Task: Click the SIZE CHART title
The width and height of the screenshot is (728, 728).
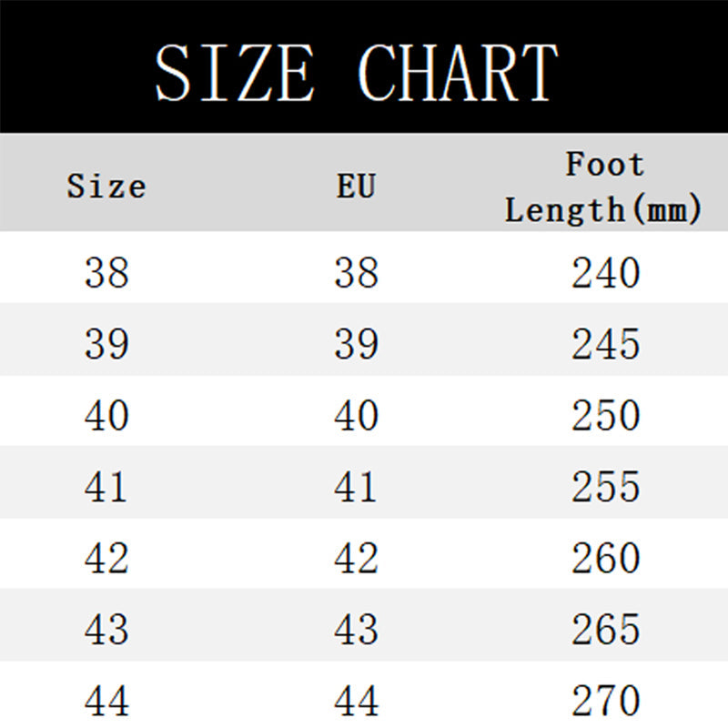Action: coord(357,71)
